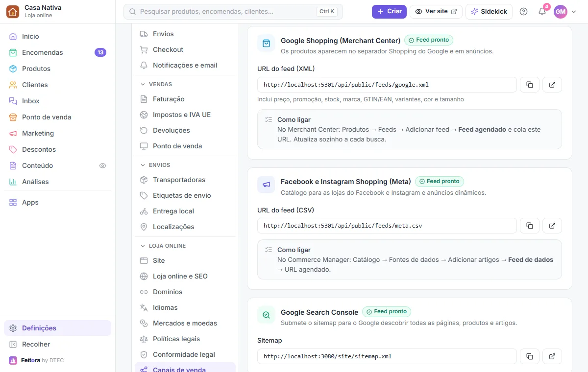Copy the Meta CSV feed URL
The image size is (588, 372).
pyautogui.click(x=530, y=226)
